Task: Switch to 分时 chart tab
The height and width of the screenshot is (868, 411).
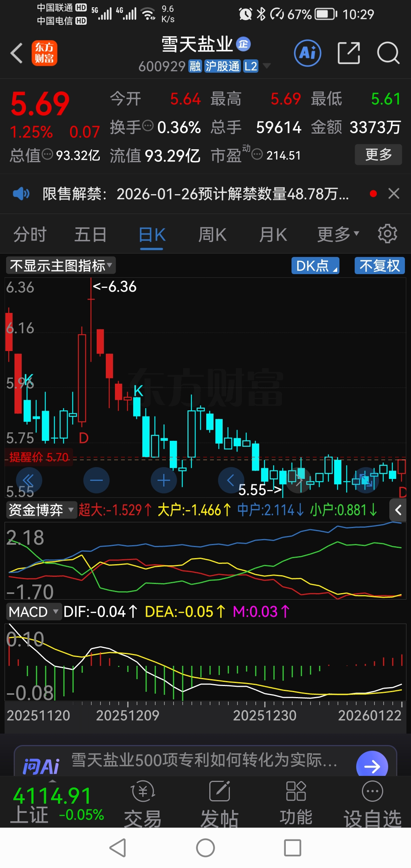Action: 30,235
